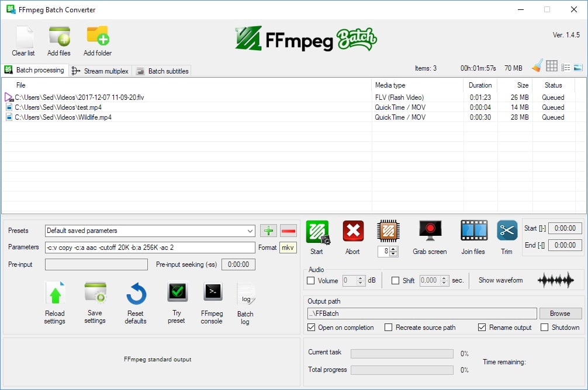Decrease the Shift seconds value

pos(444,283)
